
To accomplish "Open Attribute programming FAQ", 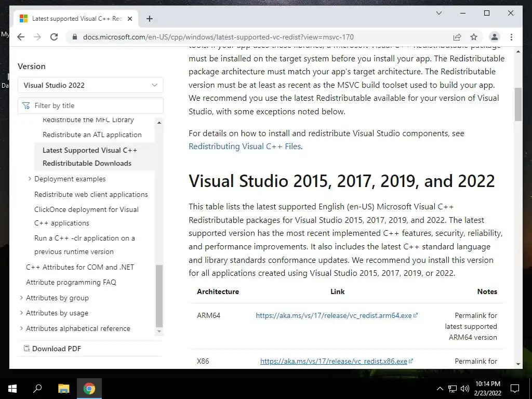I will pos(71,282).
